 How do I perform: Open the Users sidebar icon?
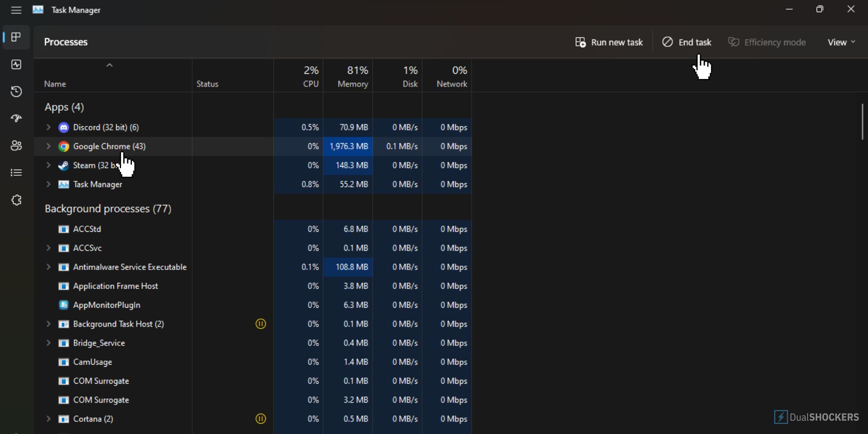click(16, 146)
